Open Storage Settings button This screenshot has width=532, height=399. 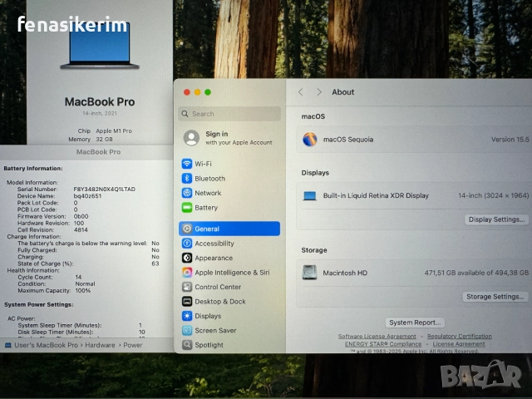pos(495,297)
